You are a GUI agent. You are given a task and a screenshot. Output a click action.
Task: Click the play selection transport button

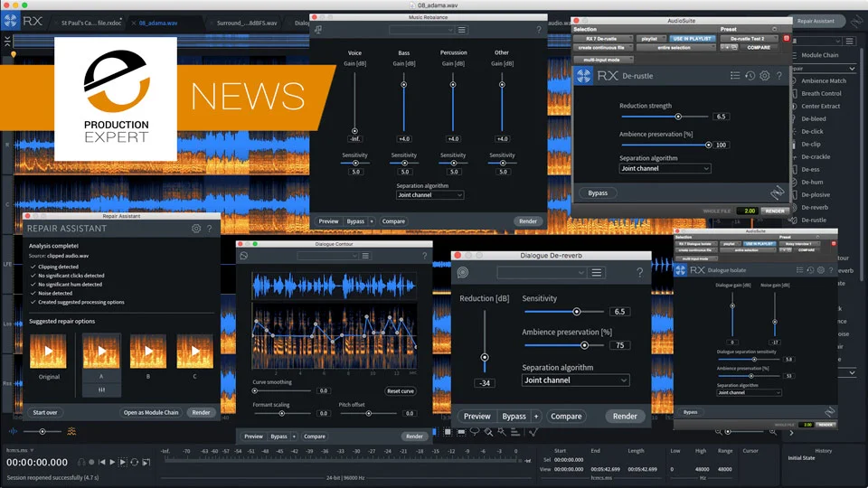tap(123, 462)
